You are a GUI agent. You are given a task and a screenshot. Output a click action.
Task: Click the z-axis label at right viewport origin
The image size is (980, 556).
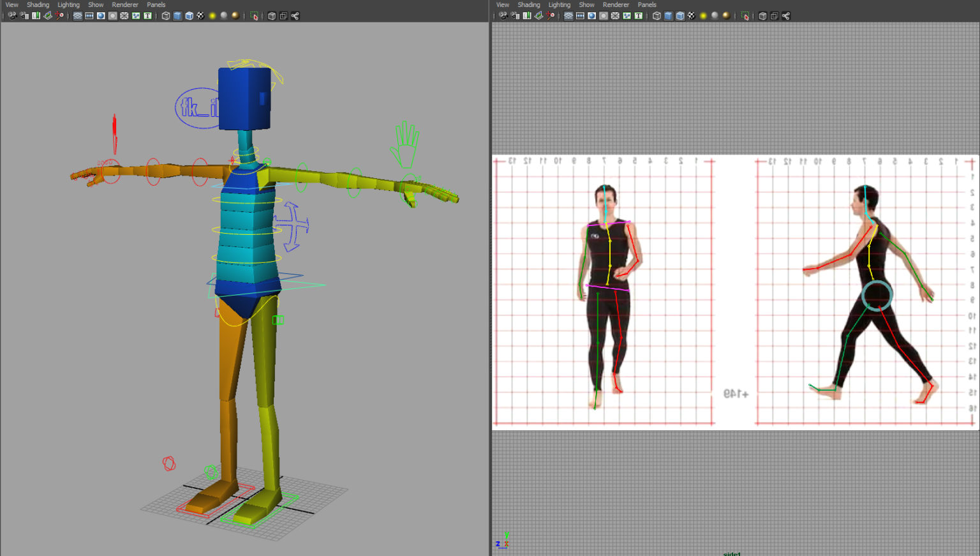pyautogui.click(x=498, y=544)
